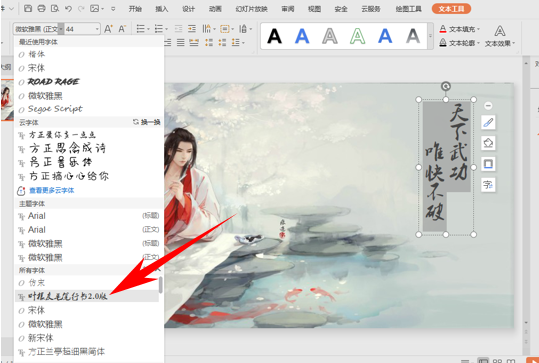Increase font size with the A+ icon
Image resolution: width=539 pixels, height=363 pixels.
108,29
